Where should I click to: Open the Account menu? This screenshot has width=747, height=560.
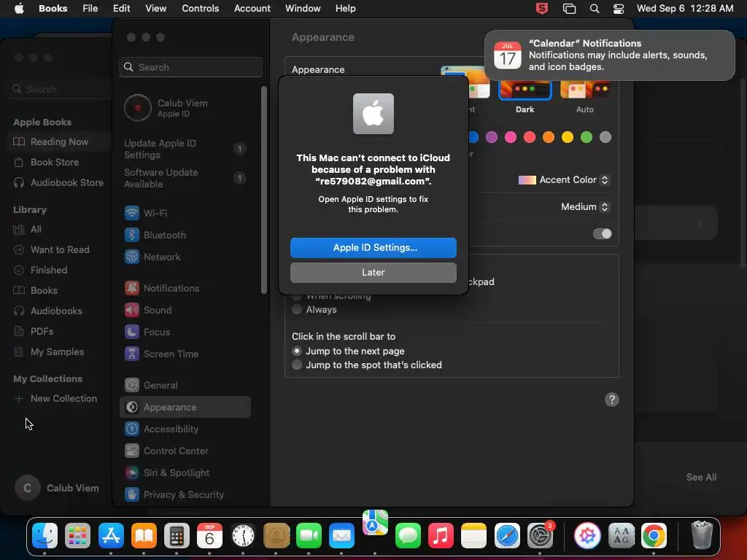pyautogui.click(x=252, y=9)
